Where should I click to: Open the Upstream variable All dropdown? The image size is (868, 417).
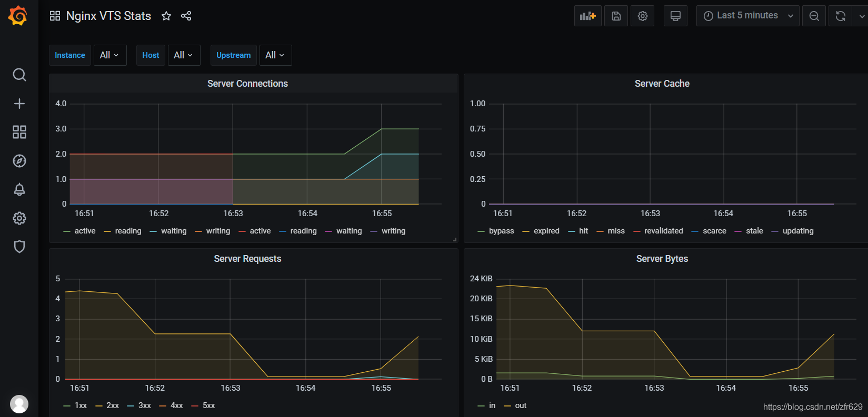click(275, 55)
